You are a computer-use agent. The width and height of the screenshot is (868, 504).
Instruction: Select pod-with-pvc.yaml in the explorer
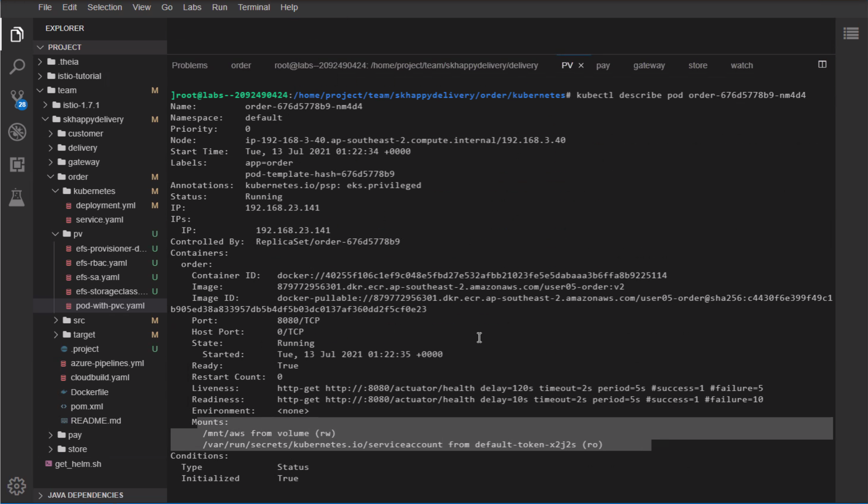click(110, 305)
